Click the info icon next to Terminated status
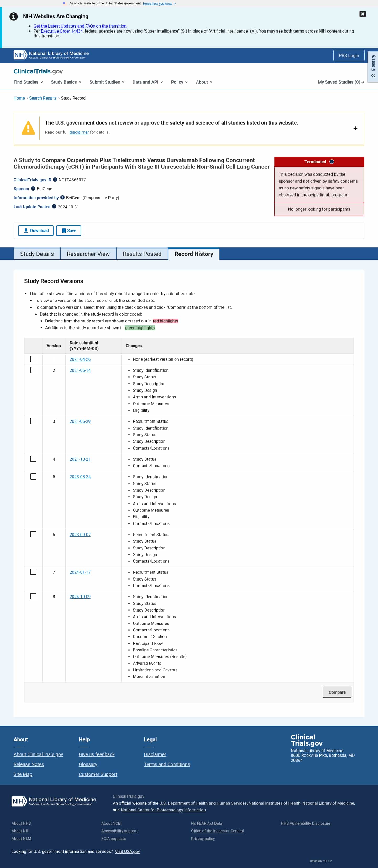The image size is (378, 868). point(332,162)
